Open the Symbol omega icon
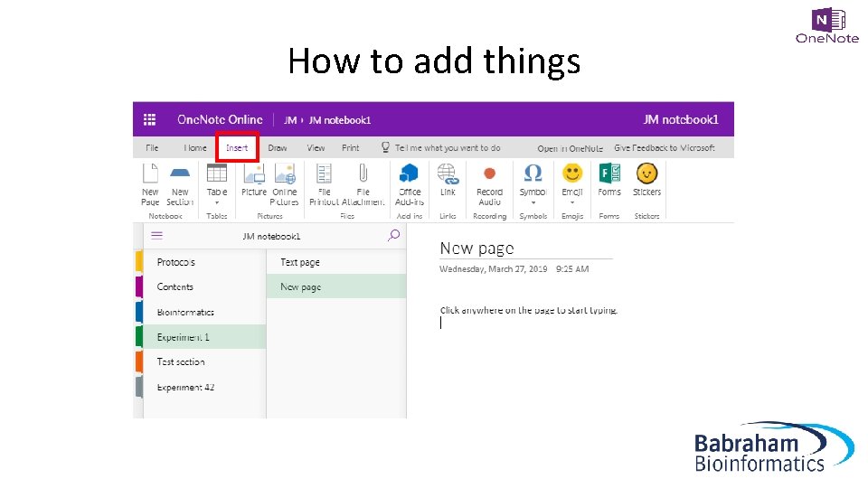Viewport: 868px width, 488px height. 533,174
